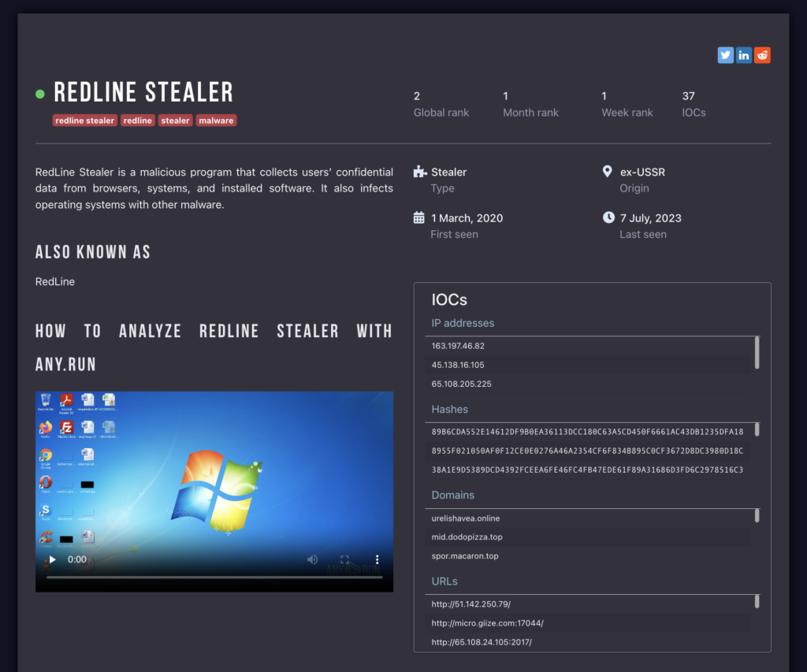Click the video progress bar
This screenshot has width=807, height=672.
tap(214, 577)
